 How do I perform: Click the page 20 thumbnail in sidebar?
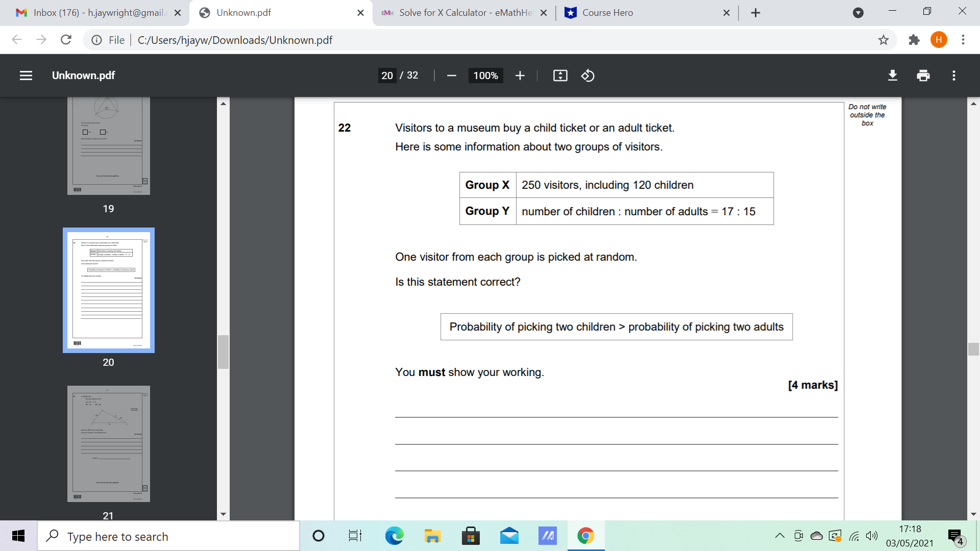click(108, 289)
